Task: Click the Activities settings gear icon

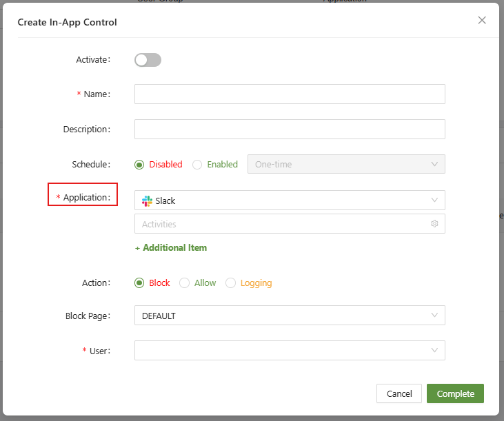Action: [x=434, y=224]
